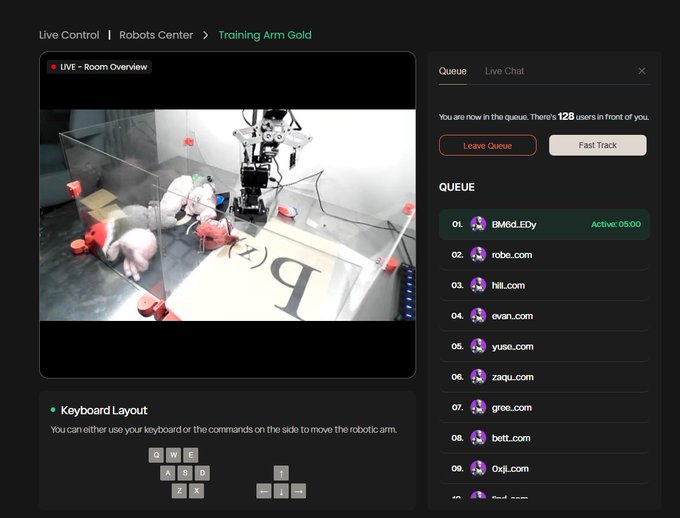Viewport: 680px width, 518px height.
Task: Click the right arrow key
Action: click(298, 491)
